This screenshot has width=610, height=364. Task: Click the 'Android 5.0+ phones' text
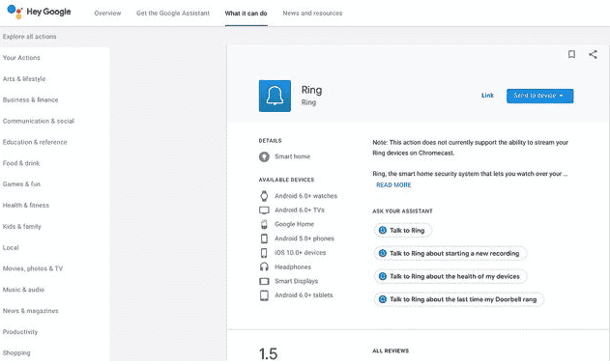click(x=305, y=238)
